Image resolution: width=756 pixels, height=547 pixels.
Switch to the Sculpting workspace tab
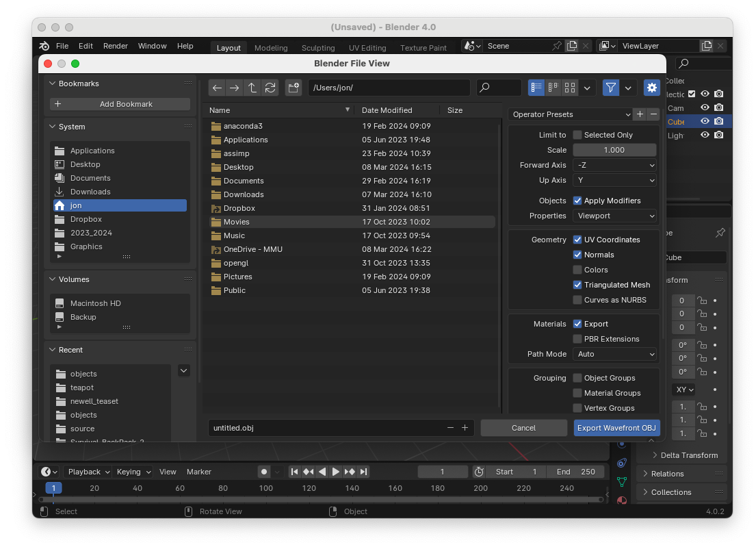[x=318, y=48]
